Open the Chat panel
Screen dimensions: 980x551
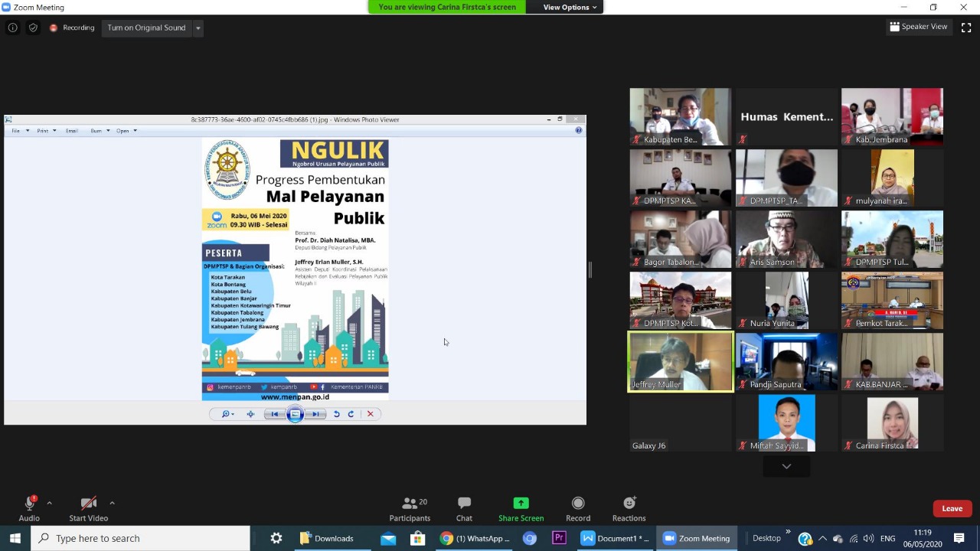click(464, 509)
